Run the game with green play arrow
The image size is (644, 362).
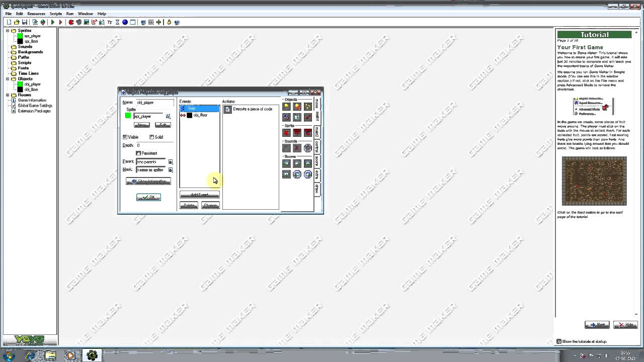[53, 22]
